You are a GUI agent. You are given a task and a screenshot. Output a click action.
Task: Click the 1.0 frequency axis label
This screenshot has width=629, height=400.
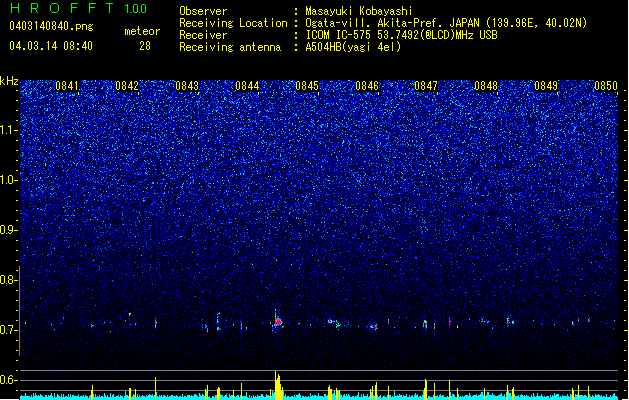point(8,180)
